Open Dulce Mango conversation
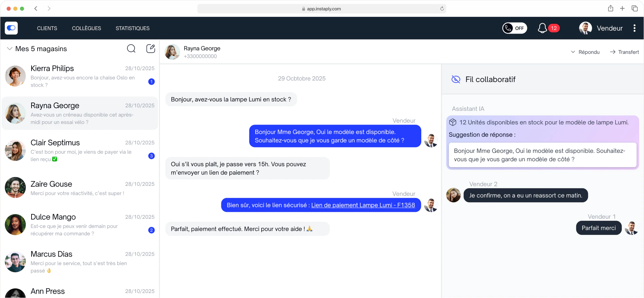 [80, 225]
